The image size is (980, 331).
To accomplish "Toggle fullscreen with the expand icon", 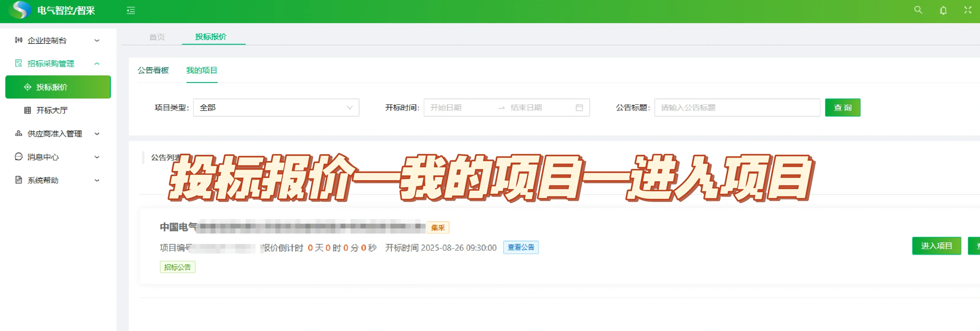I will click(968, 10).
